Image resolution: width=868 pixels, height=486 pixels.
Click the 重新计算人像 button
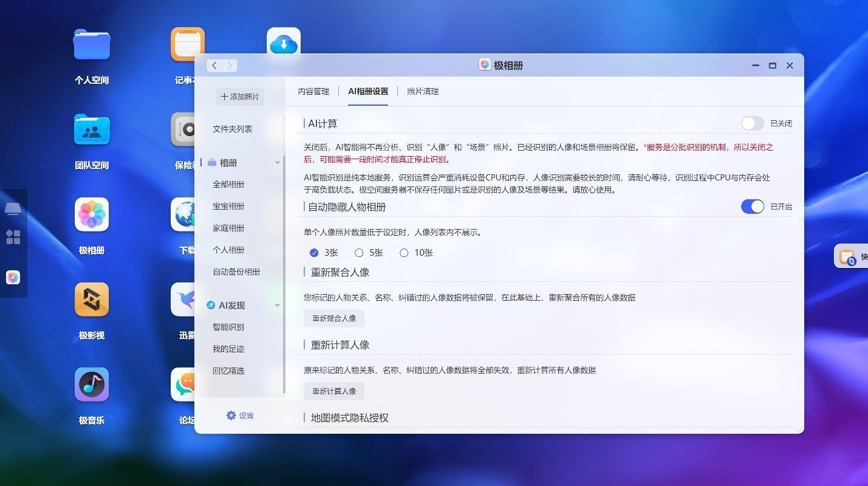coord(334,391)
